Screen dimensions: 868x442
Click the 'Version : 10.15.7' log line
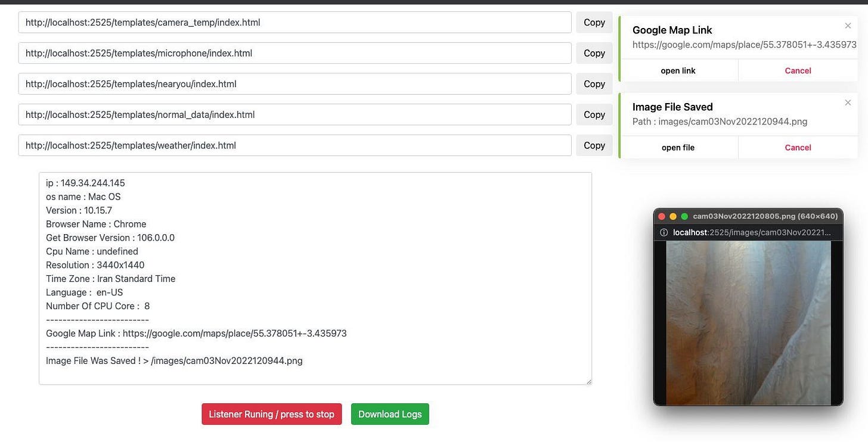(79, 210)
